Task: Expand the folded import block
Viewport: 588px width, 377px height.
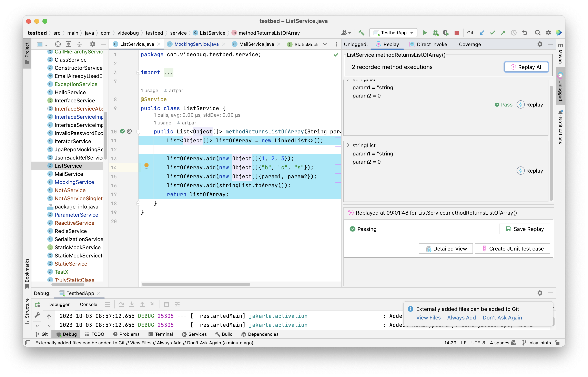Action: (138, 72)
